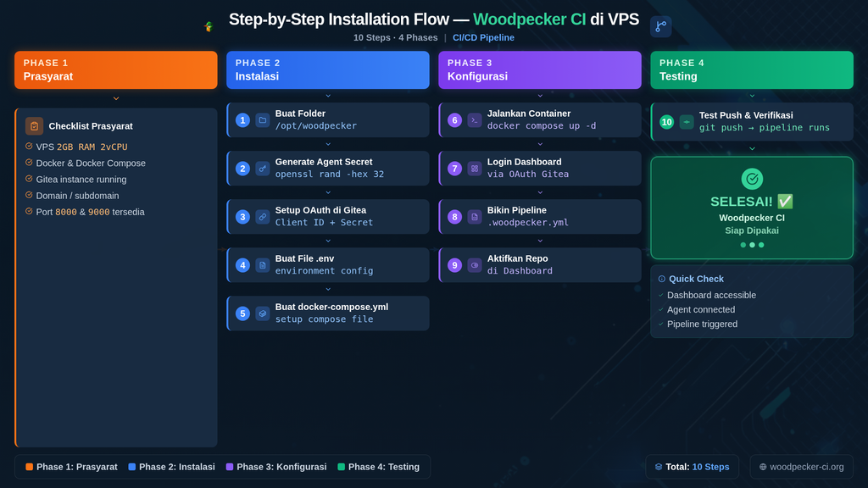This screenshot has width=868, height=488.
Task: Toggle the Gitea instance running check mark
Action: click(29, 179)
